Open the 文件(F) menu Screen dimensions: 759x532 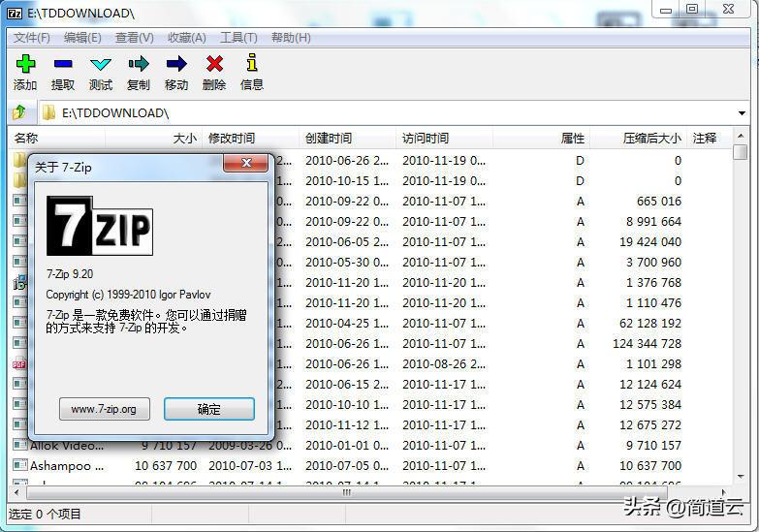[x=31, y=38]
